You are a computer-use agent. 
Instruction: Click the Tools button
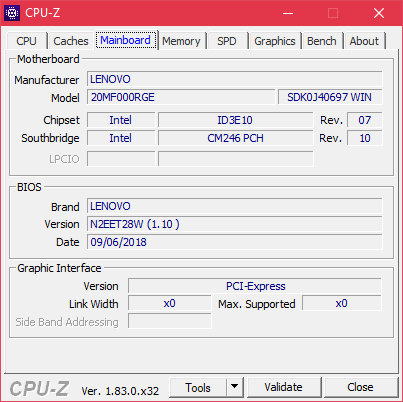[x=198, y=387]
